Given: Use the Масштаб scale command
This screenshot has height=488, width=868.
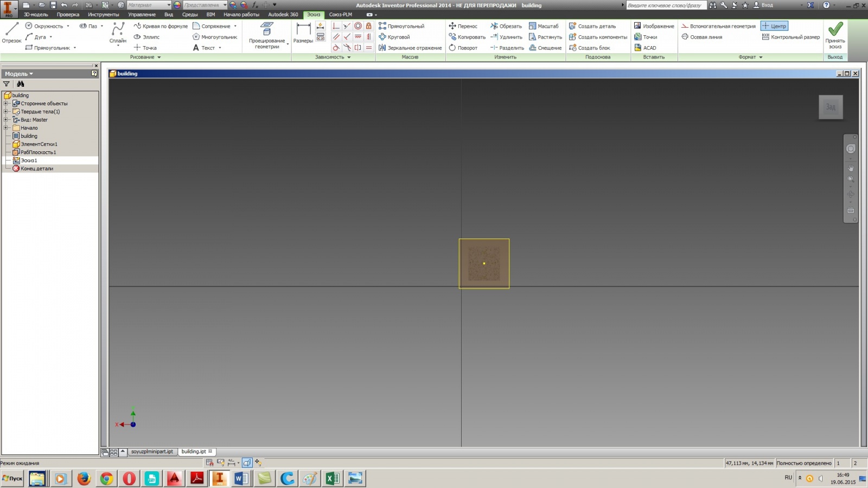Looking at the screenshot, I should (x=544, y=26).
